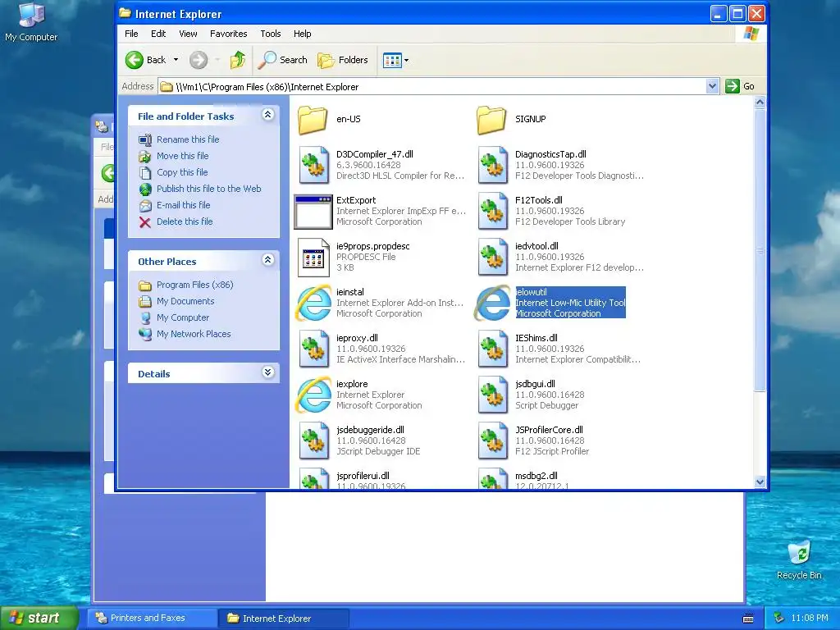Click Copy this file link
Viewport: 840px width, 630px height.
pos(182,172)
